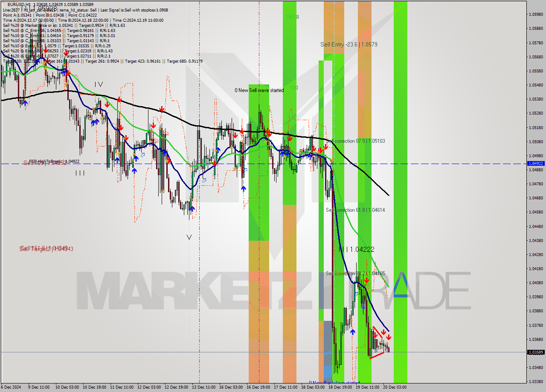
Task: Click the 'V' wave label below the 13 Dec low
Action: 189,237
